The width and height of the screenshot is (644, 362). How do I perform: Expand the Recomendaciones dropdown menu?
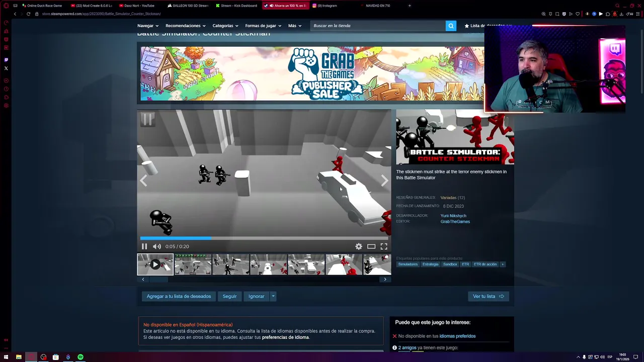click(186, 26)
